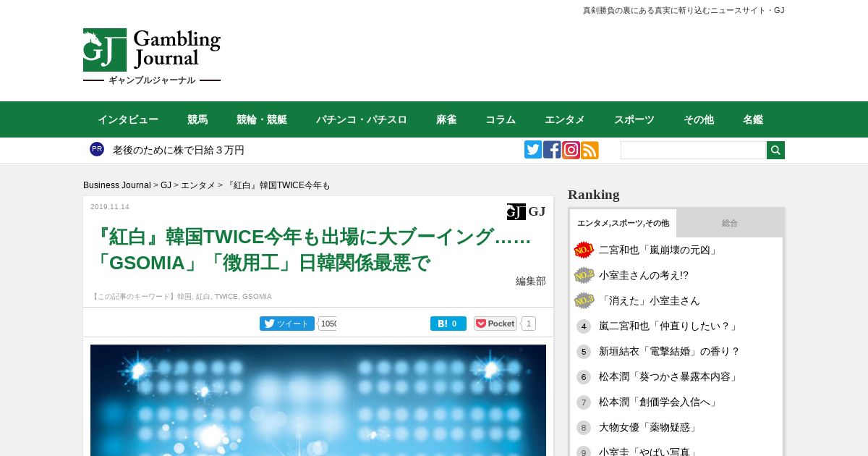This screenshot has width=868, height=456.
Task: Select the エンタメ,スポーツ,その他 ranking tab
Action: [623, 223]
